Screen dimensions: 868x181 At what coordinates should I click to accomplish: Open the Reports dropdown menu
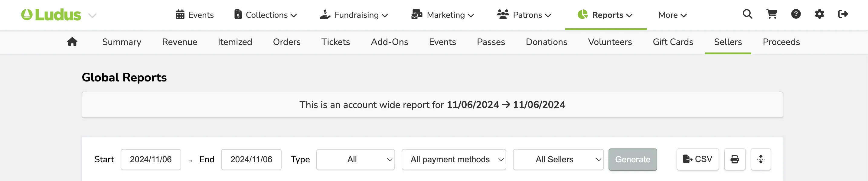(605, 15)
